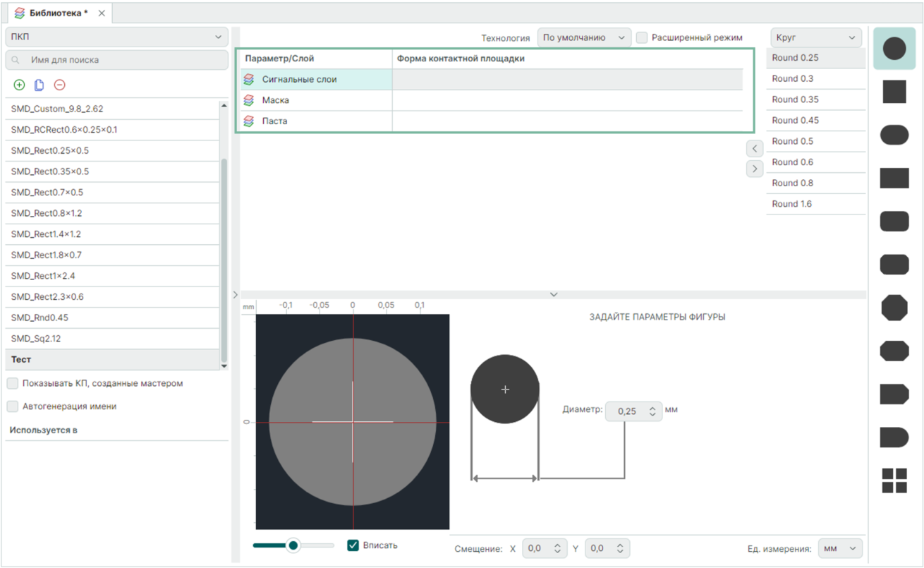Pick the D-shaped pad icon

point(894,437)
